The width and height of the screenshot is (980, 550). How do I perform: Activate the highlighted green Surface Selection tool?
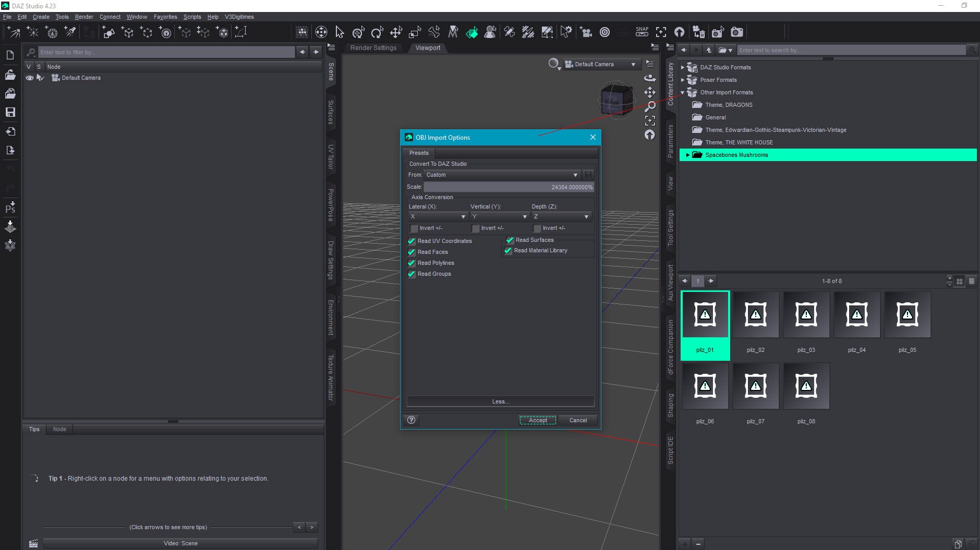pos(471,32)
